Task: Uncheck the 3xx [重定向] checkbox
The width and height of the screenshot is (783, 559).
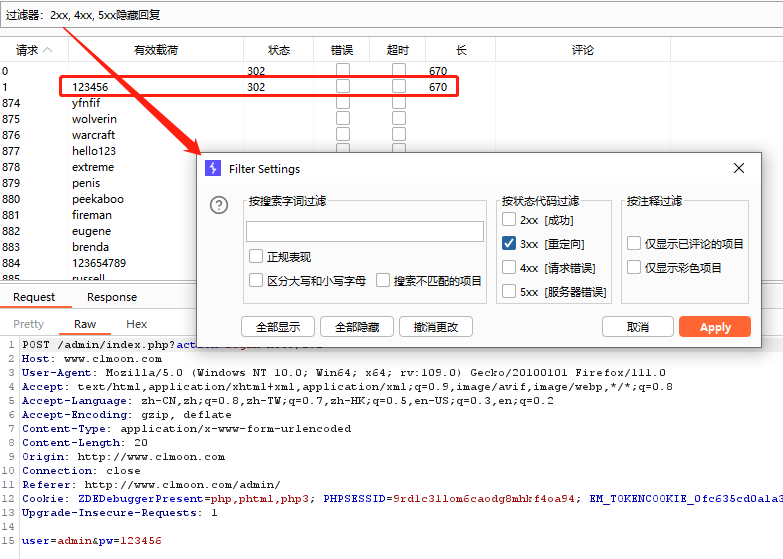Action: [x=510, y=244]
